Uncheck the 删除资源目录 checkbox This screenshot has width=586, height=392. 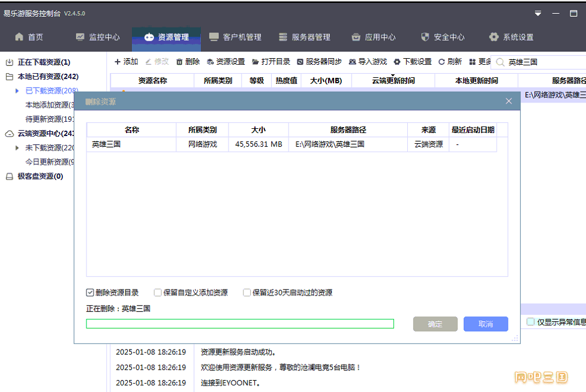pos(90,293)
